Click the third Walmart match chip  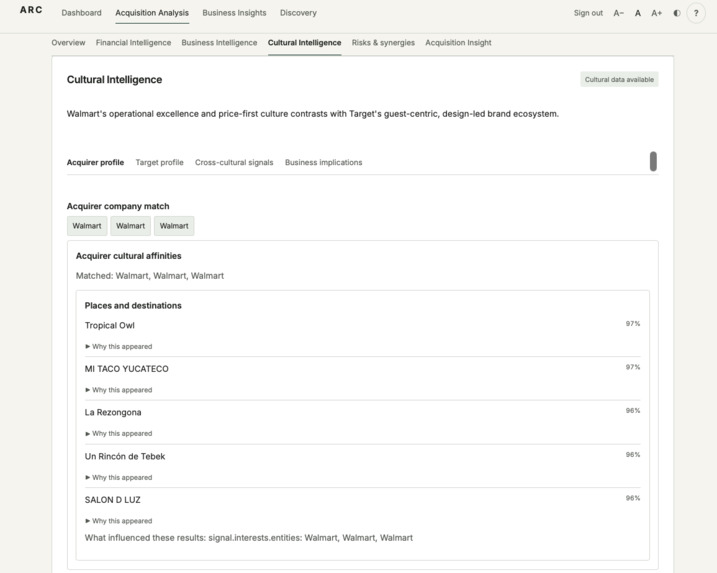point(174,226)
